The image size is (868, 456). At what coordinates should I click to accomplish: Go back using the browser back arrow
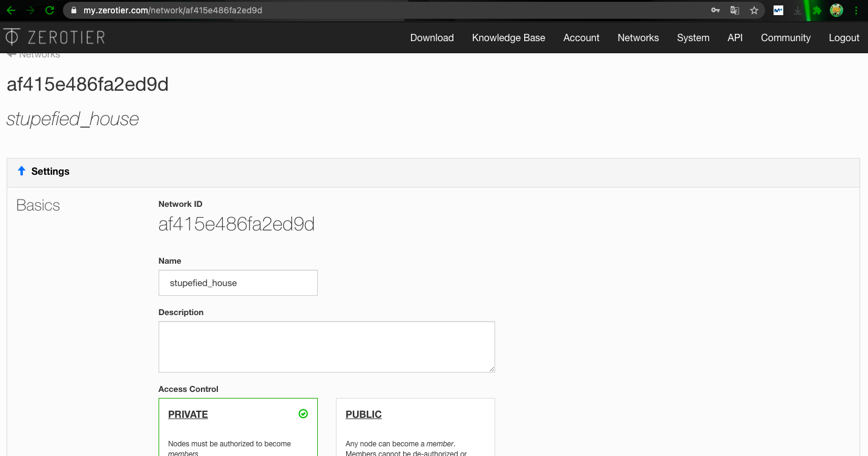(10, 10)
